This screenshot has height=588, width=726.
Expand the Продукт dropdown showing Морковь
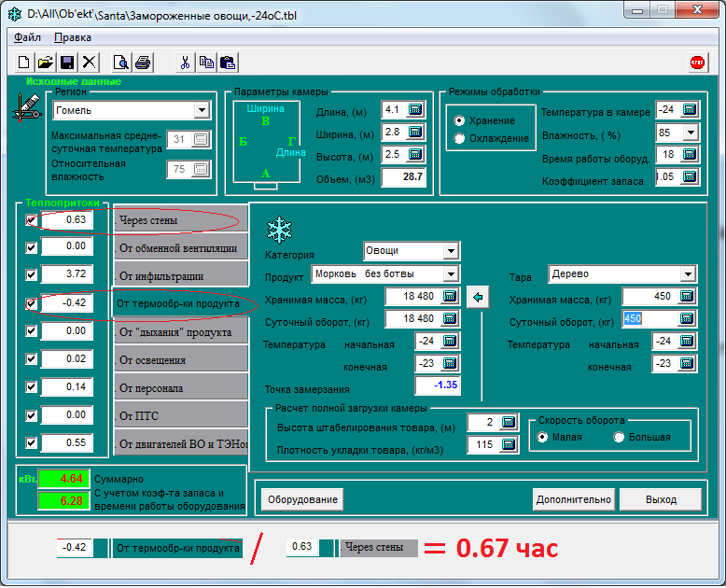451,274
